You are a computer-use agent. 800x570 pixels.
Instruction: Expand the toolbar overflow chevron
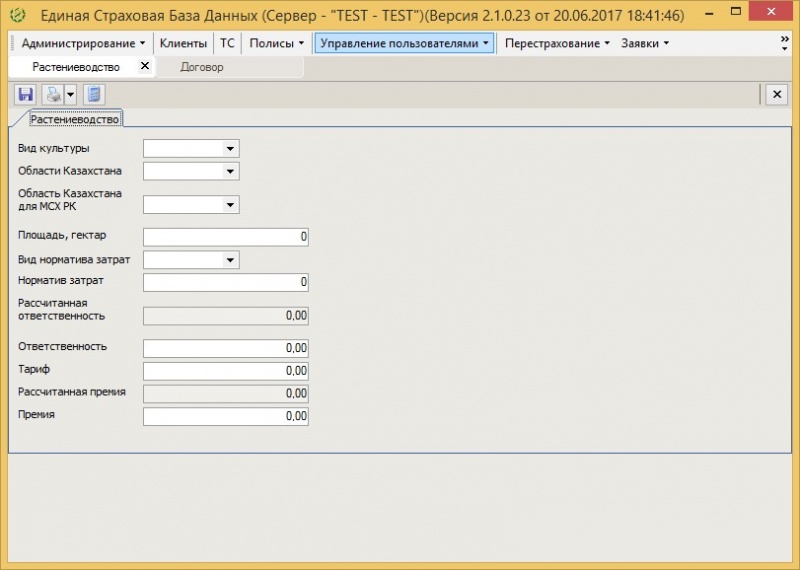click(785, 43)
